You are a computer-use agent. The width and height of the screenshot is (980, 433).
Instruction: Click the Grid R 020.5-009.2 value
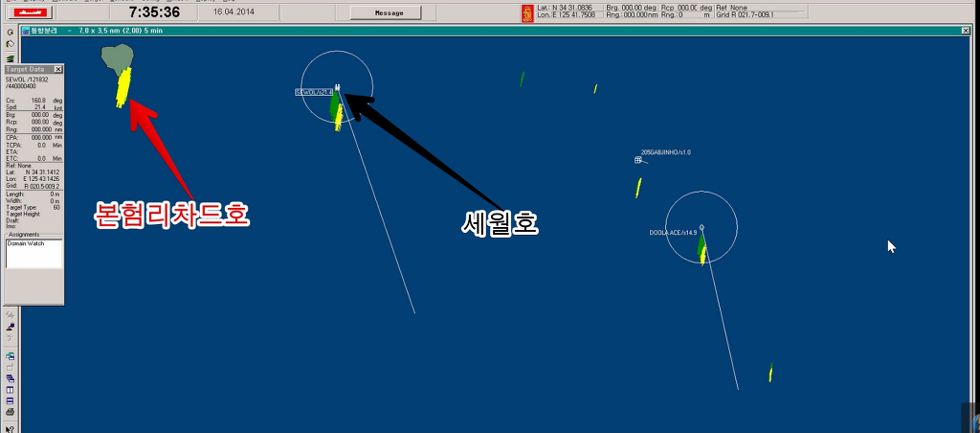point(41,187)
